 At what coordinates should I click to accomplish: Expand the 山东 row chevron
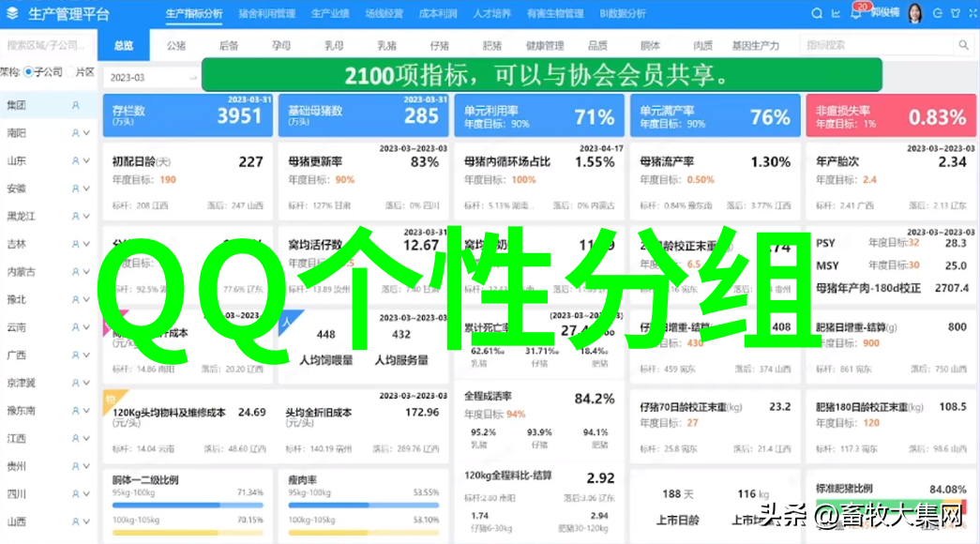87,160
